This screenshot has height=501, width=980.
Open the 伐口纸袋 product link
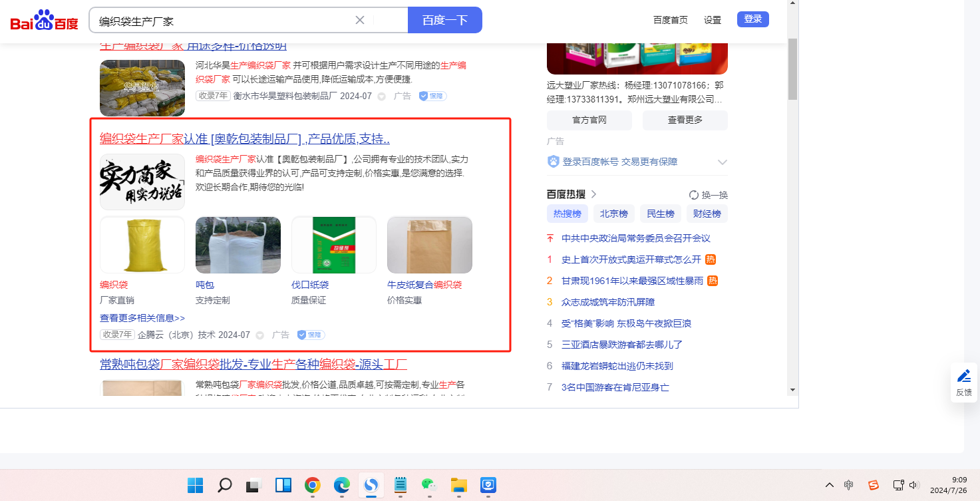coord(310,285)
